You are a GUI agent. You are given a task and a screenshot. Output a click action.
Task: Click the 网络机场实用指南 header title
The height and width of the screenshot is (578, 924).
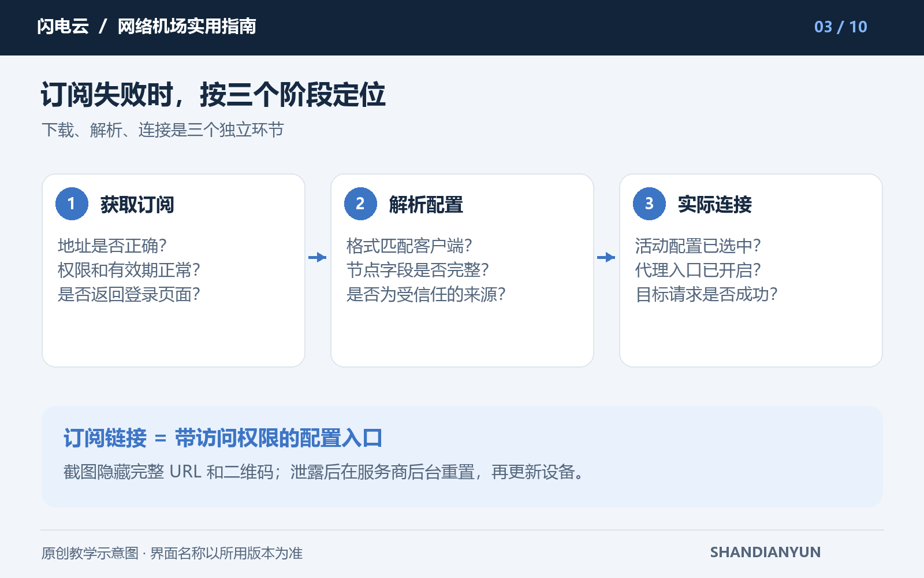187,27
